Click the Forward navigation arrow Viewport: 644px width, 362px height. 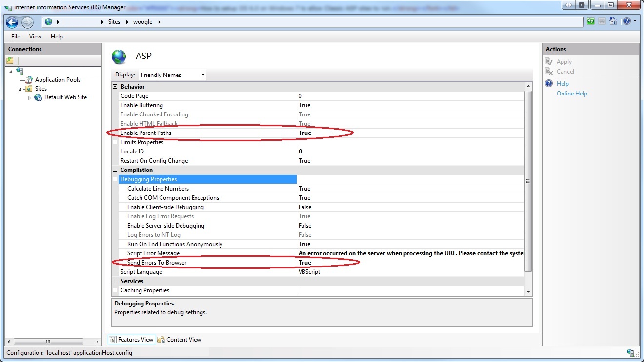(x=27, y=22)
